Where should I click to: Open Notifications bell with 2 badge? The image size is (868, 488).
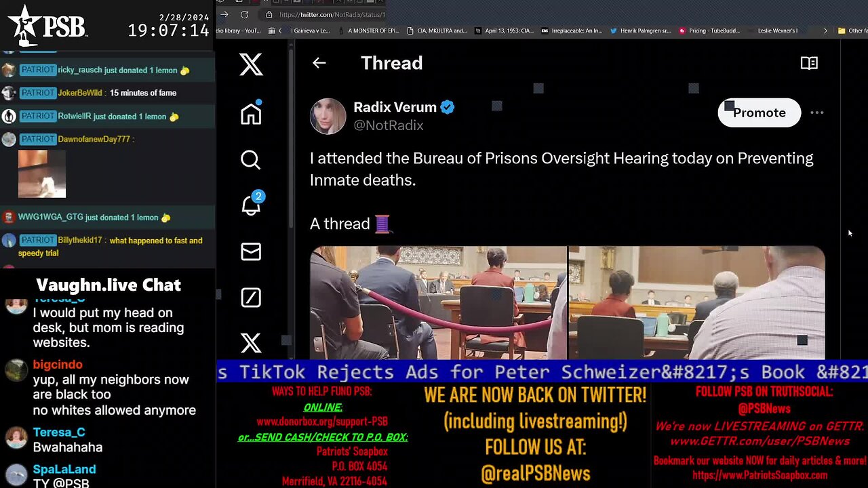pyautogui.click(x=252, y=204)
